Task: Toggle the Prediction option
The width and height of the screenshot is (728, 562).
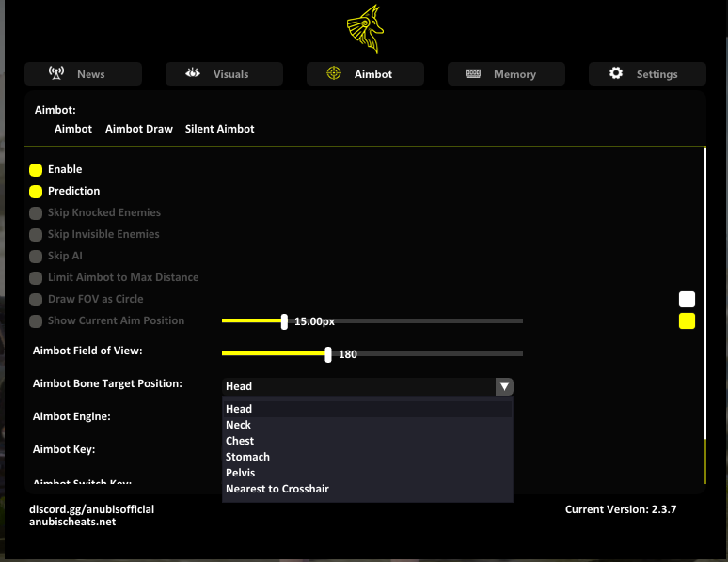Action: (36, 192)
